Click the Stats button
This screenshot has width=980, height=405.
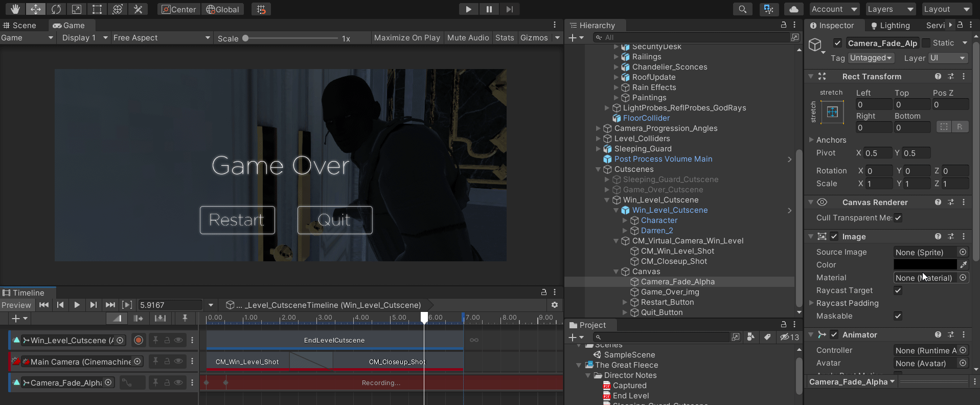pyautogui.click(x=505, y=38)
